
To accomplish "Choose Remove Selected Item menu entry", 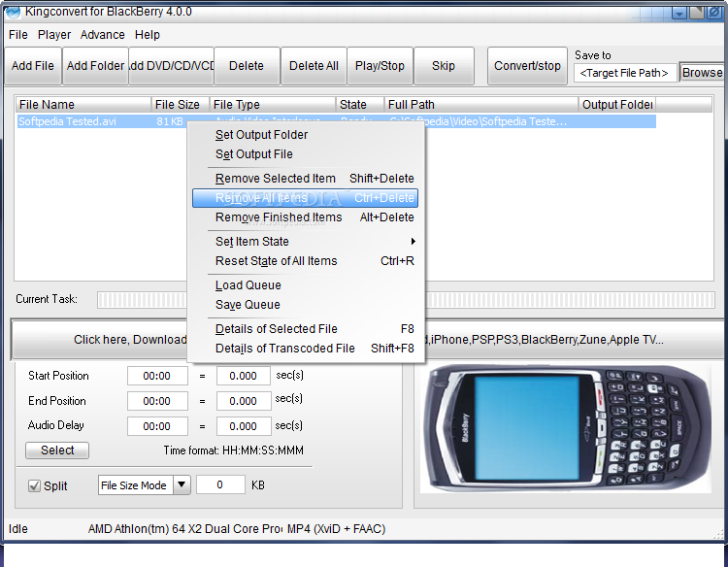I will pos(305,179).
